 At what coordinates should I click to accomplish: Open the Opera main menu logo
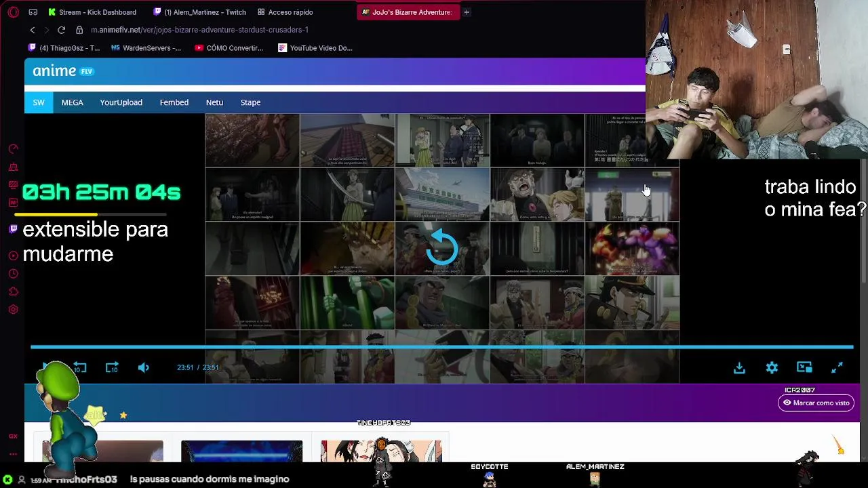13,12
